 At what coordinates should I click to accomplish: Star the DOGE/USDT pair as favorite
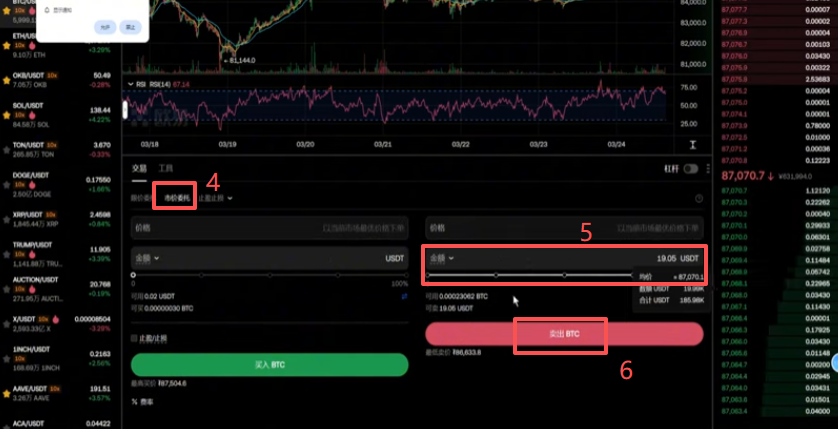[6, 184]
